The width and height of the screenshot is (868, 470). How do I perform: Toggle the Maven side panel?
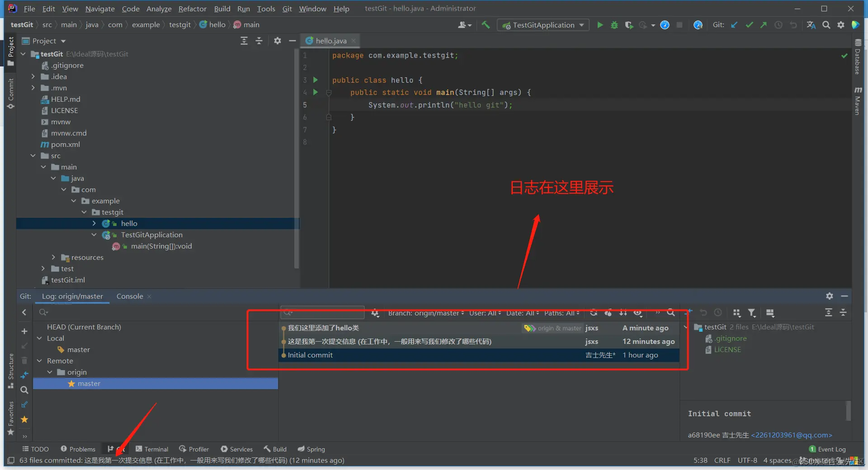pyautogui.click(x=858, y=100)
